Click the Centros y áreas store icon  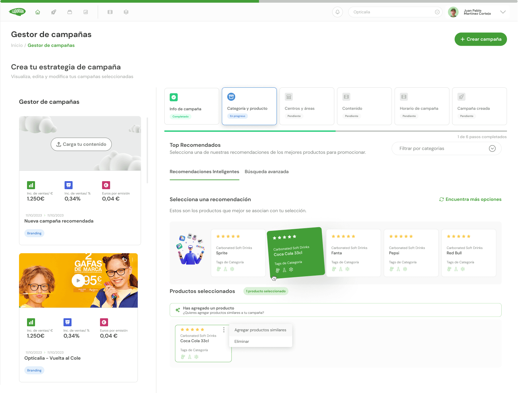coord(289,97)
